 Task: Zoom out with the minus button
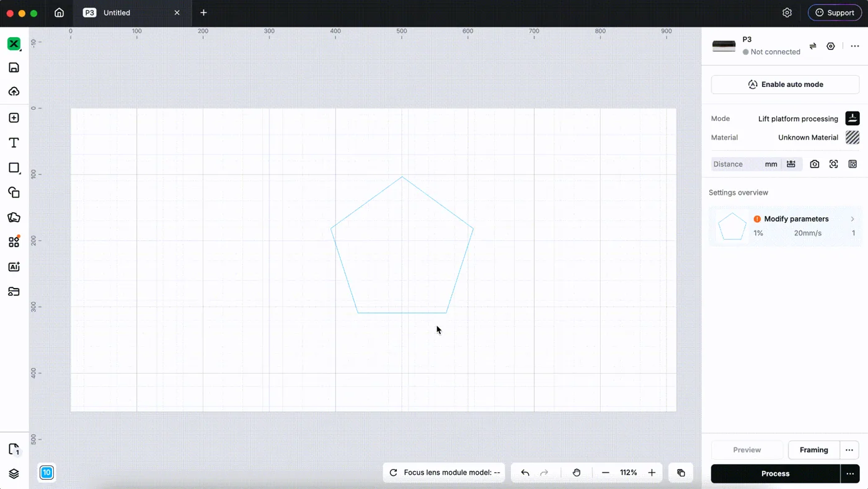[x=606, y=473]
